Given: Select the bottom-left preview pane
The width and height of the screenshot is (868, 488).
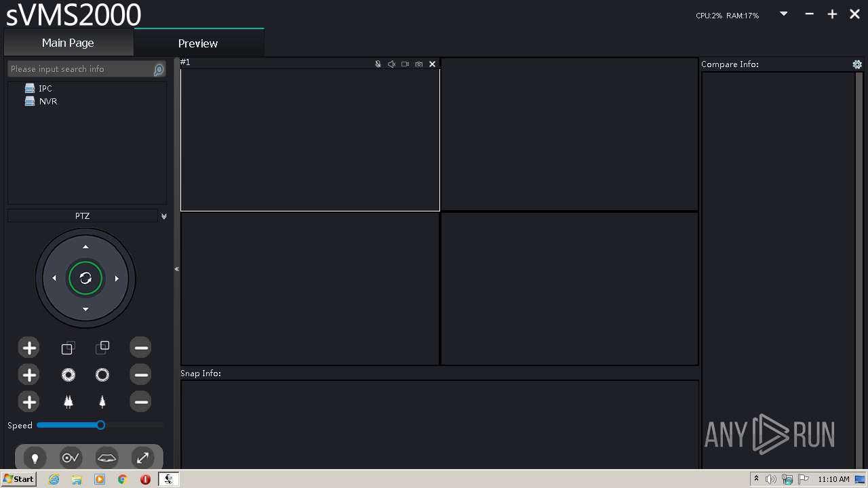Looking at the screenshot, I should pyautogui.click(x=310, y=289).
